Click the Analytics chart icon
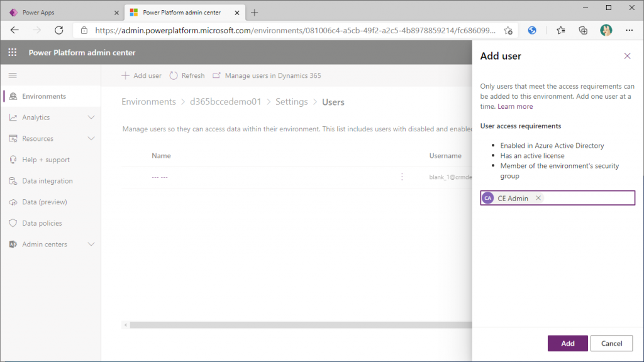 13,118
